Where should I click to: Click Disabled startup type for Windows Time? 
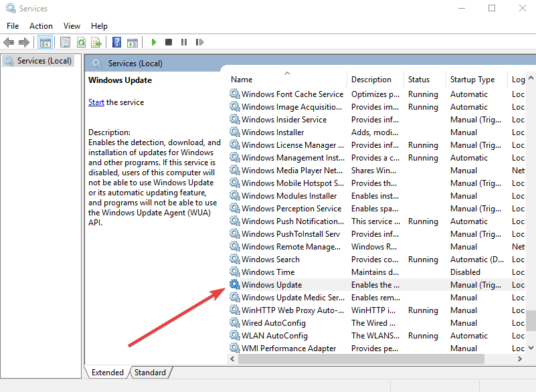(465, 272)
